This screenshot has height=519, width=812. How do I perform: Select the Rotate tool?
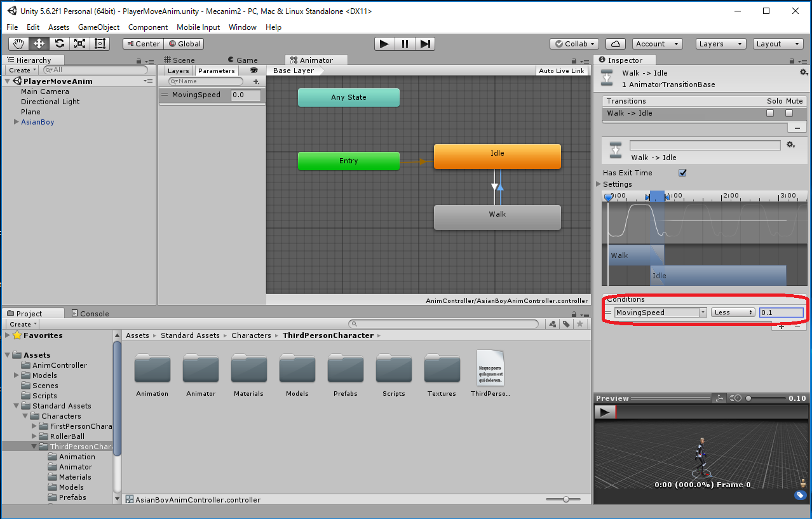[59, 44]
